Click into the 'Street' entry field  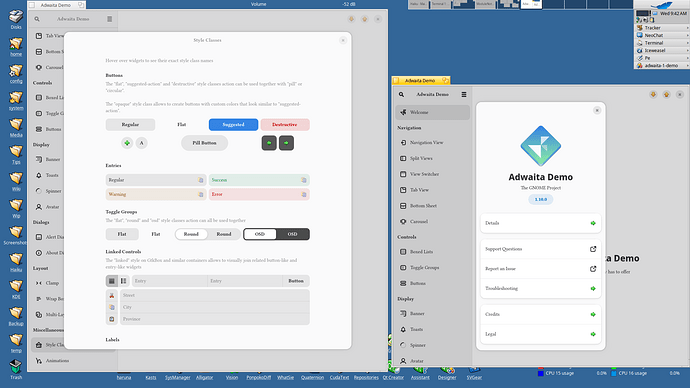coord(215,295)
